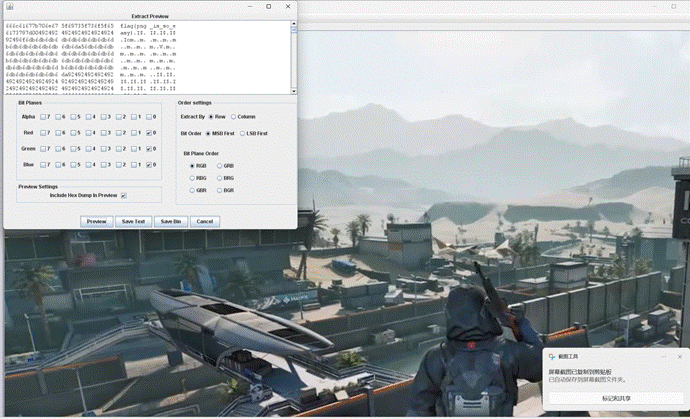The image size is (690, 419).
Task: Enable Red bit plane 5
Action: (x=73, y=133)
